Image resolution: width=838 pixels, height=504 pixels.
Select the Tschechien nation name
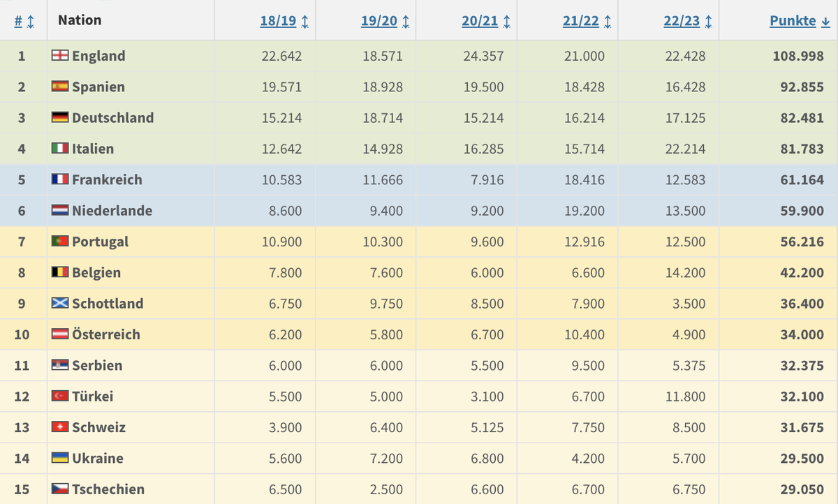point(108,489)
